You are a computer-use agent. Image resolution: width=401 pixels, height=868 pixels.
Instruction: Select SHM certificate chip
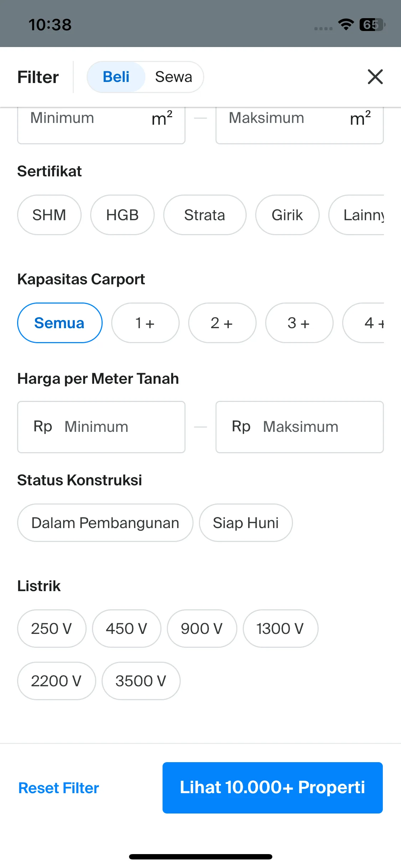pos(49,215)
